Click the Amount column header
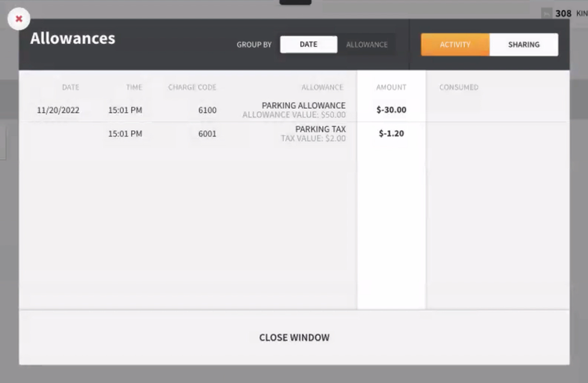Image resolution: width=588 pixels, height=383 pixels. point(391,87)
